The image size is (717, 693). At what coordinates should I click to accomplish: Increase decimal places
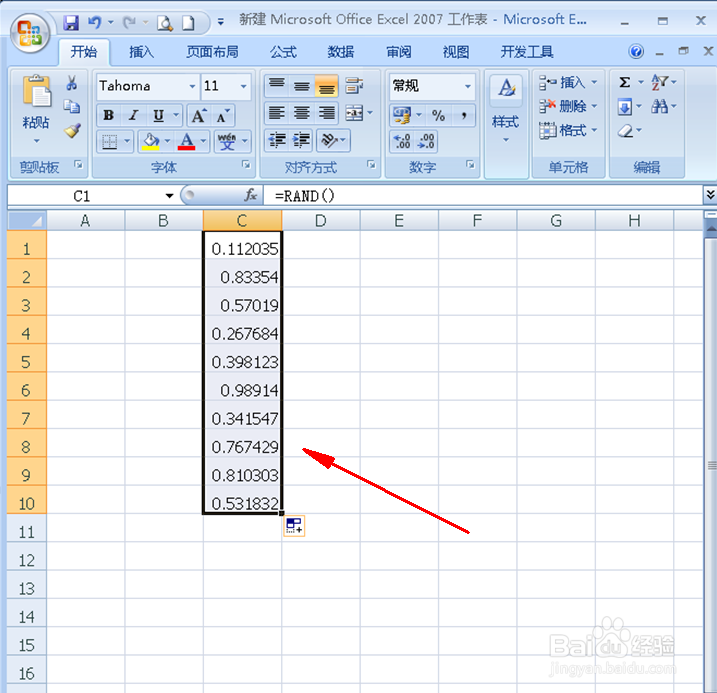402,141
